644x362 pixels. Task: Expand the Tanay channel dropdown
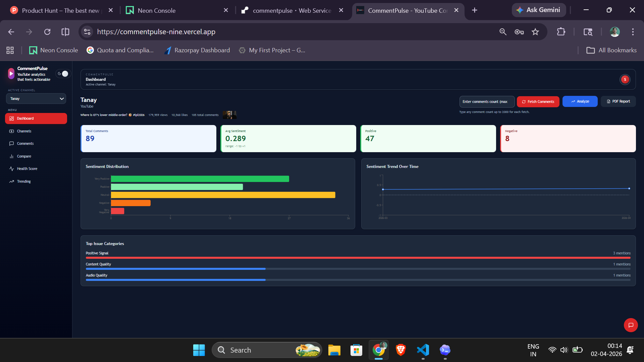pyautogui.click(x=36, y=99)
